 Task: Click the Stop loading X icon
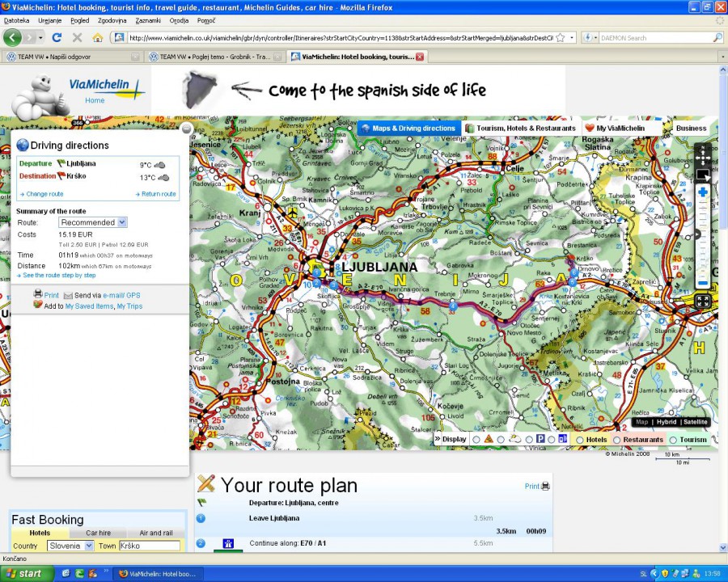click(x=77, y=38)
